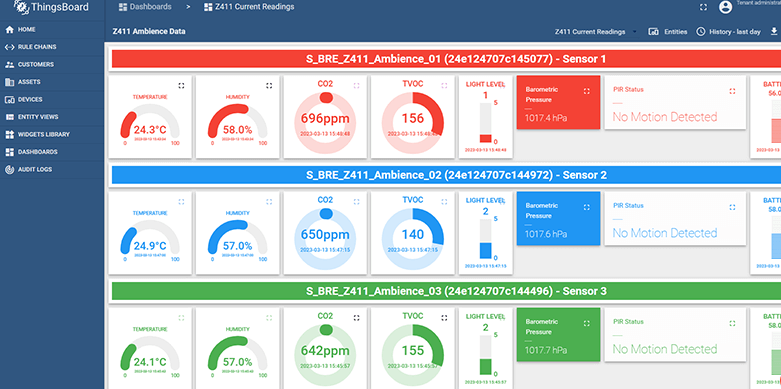Click the 642ppm CO2 reading

coord(325,351)
